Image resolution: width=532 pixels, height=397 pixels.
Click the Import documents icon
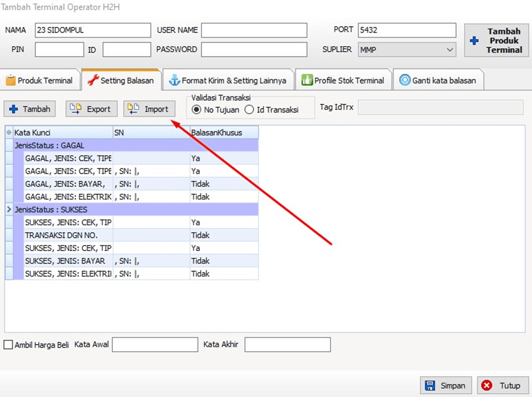133,109
